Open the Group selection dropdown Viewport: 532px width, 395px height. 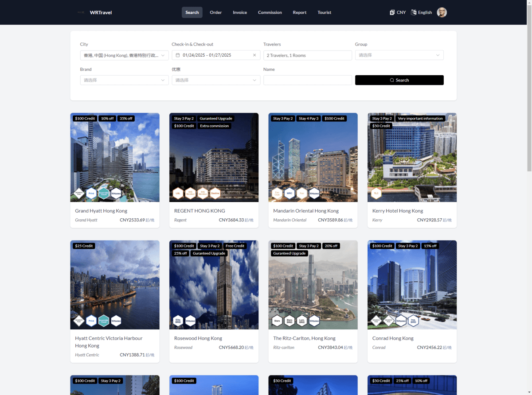pyautogui.click(x=399, y=55)
